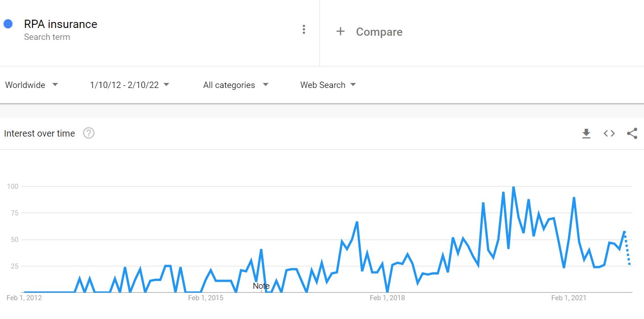Click the dotted end segment of the trend line
The width and height of the screenshot is (644, 319).
[627, 248]
